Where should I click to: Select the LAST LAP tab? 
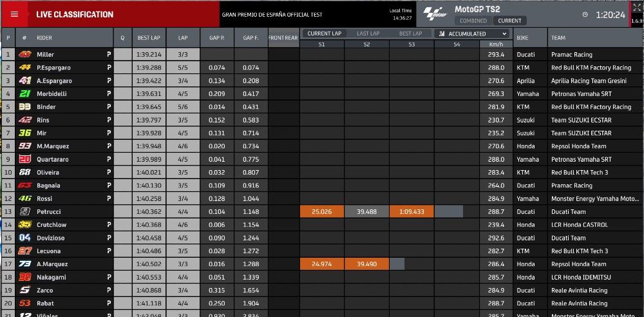click(368, 34)
